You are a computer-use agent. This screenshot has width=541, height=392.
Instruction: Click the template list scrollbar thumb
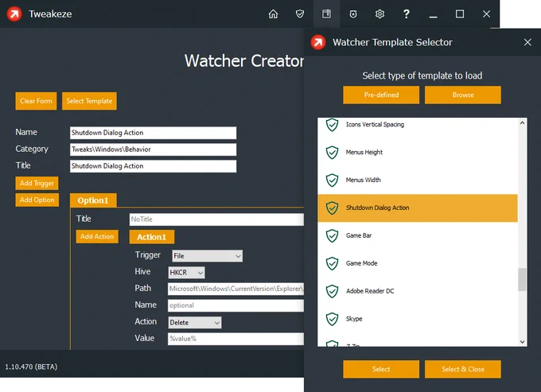[x=523, y=280]
